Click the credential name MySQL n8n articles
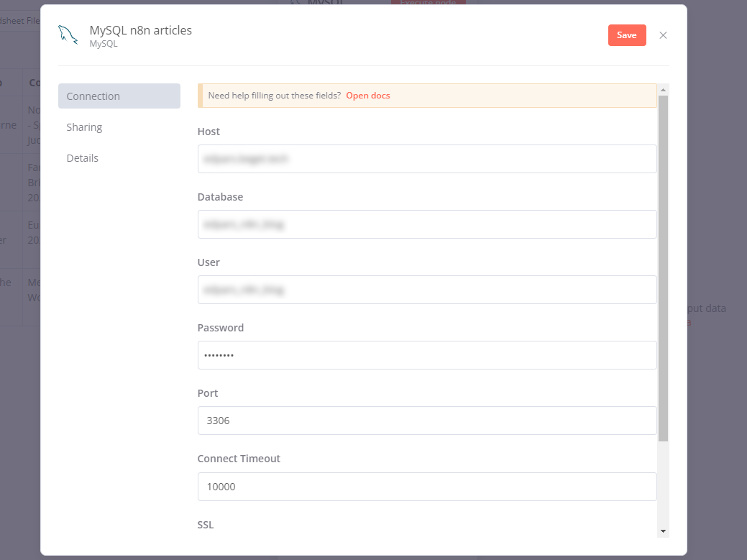 [x=140, y=30]
